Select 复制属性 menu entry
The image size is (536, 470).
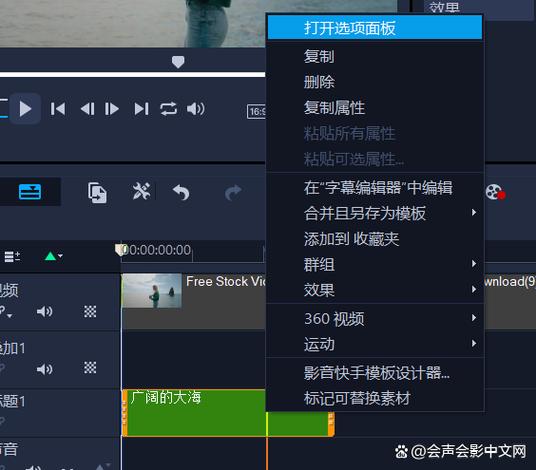375,107
